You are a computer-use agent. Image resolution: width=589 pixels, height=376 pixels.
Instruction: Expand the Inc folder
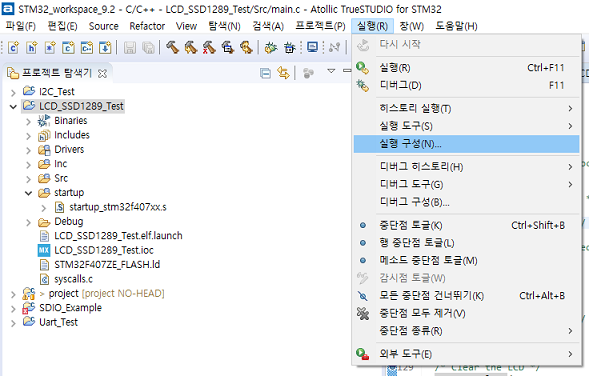29,165
